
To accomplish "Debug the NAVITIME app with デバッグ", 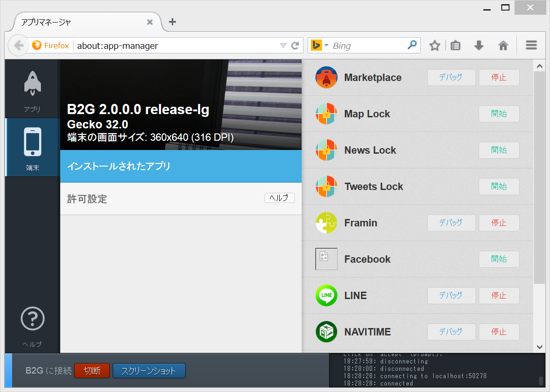I will coord(451,332).
